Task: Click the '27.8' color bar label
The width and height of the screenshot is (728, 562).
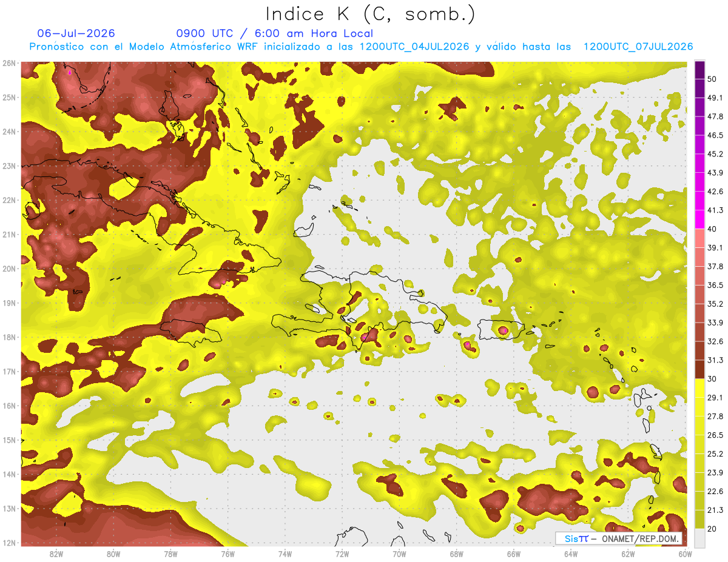Action: click(715, 416)
